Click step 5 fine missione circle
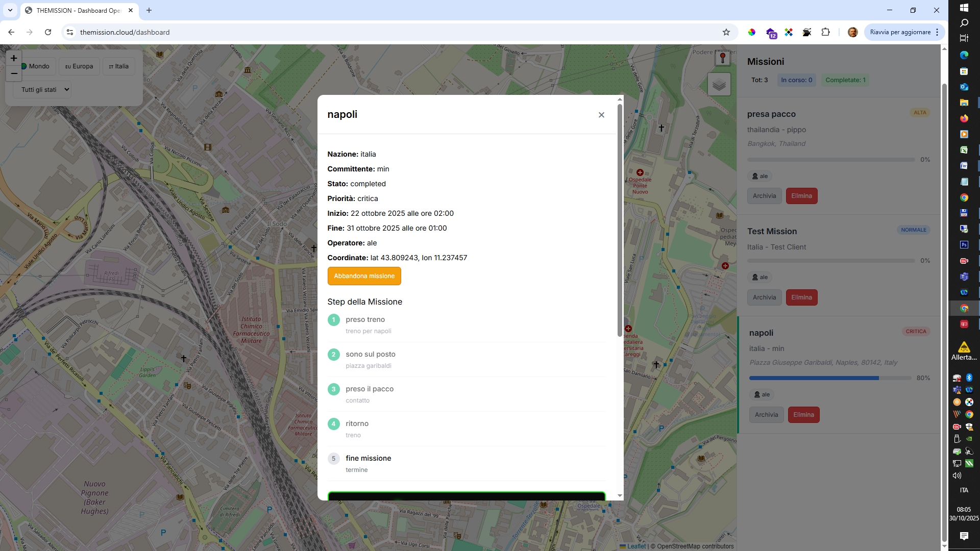The image size is (980, 551). point(333,459)
